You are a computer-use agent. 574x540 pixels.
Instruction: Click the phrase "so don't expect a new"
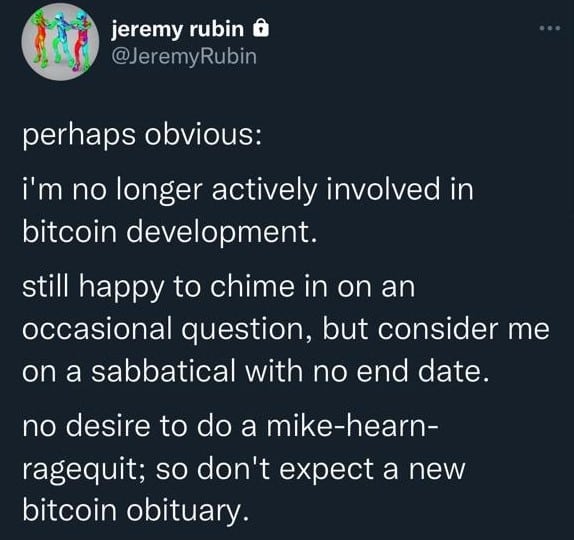[311, 469]
